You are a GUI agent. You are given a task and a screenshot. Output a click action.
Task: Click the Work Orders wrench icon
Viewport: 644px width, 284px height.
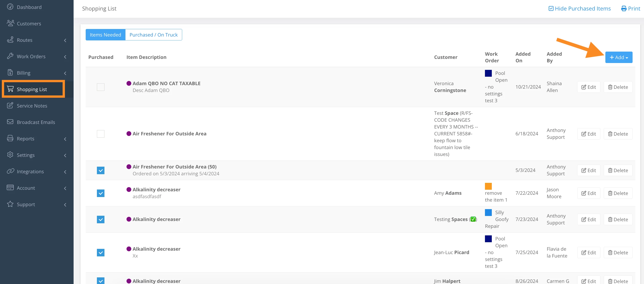coord(10,56)
